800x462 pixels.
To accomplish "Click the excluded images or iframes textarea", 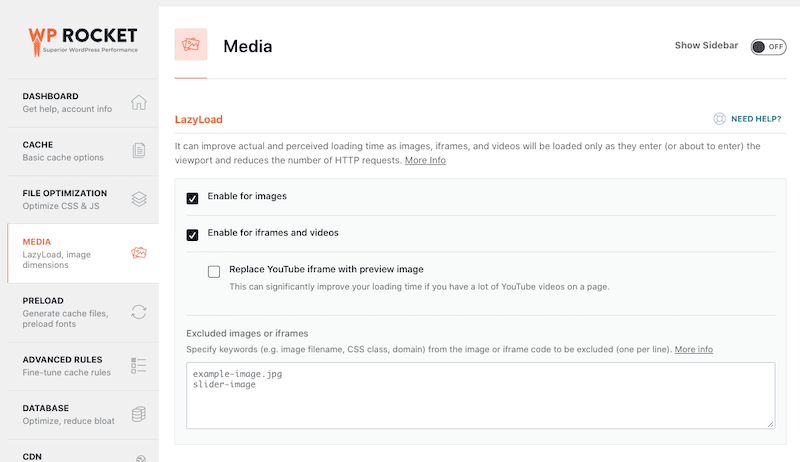I will 481,395.
